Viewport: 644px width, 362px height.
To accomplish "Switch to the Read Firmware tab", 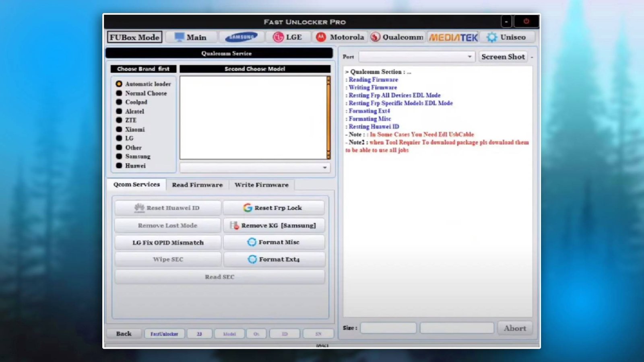I will pyautogui.click(x=197, y=185).
